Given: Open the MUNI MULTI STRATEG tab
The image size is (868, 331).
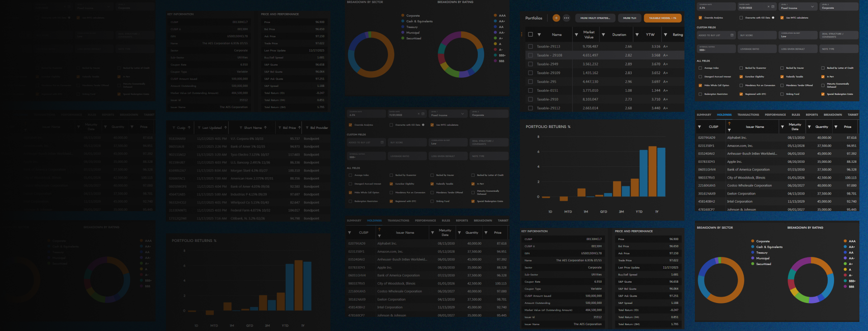Looking at the screenshot, I should (594, 18).
